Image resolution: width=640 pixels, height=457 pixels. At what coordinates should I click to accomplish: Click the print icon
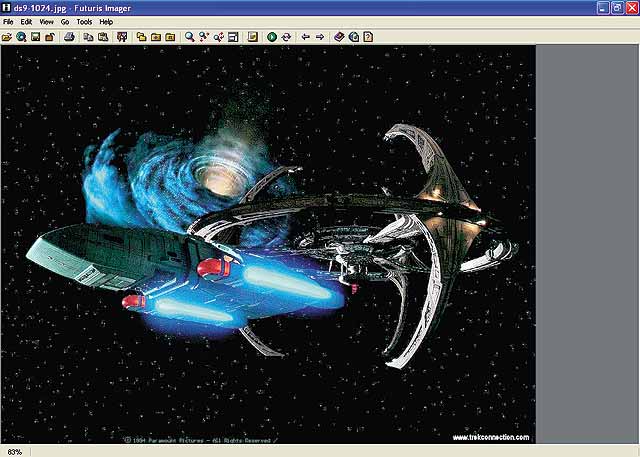(69, 37)
